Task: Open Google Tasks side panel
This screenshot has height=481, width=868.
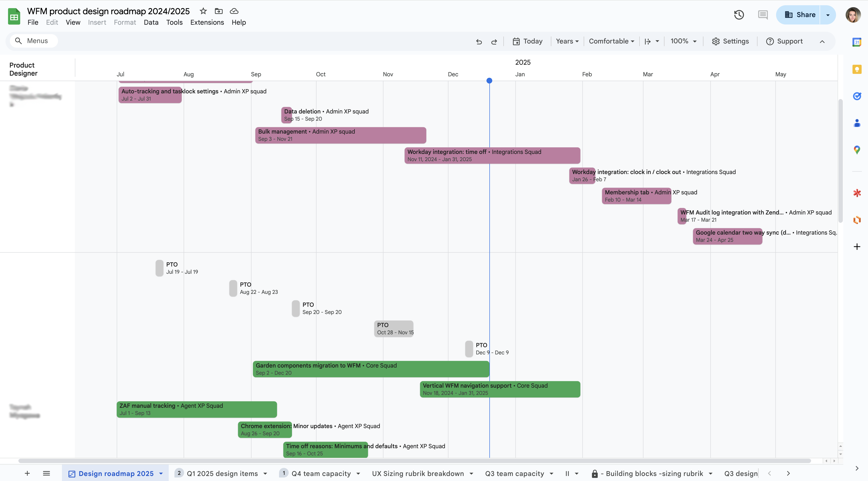Action: pyautogui.click(x=857, y=96)
